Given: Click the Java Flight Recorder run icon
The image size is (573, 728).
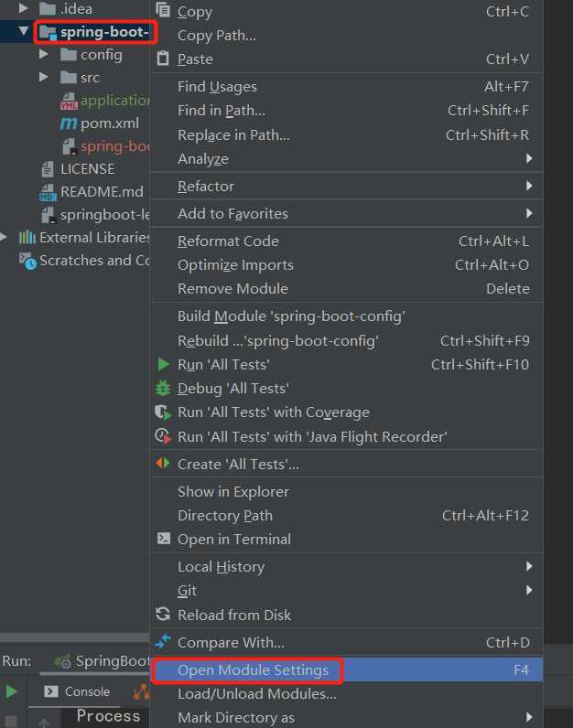Looking at the screenshot, I should click(x=163, y=436).
